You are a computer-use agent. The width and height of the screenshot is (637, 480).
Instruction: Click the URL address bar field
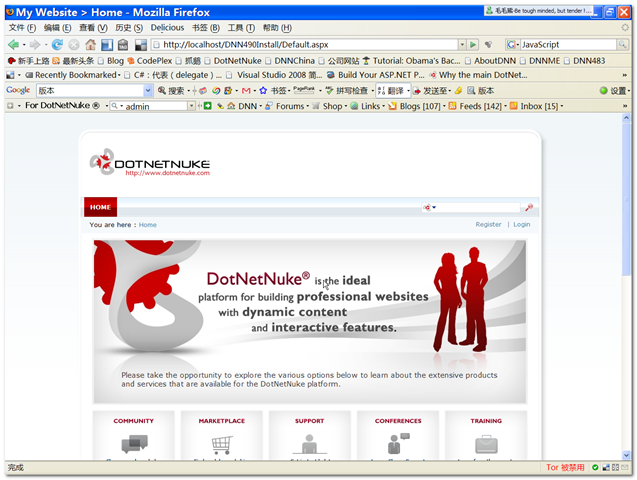click(305, 44)
